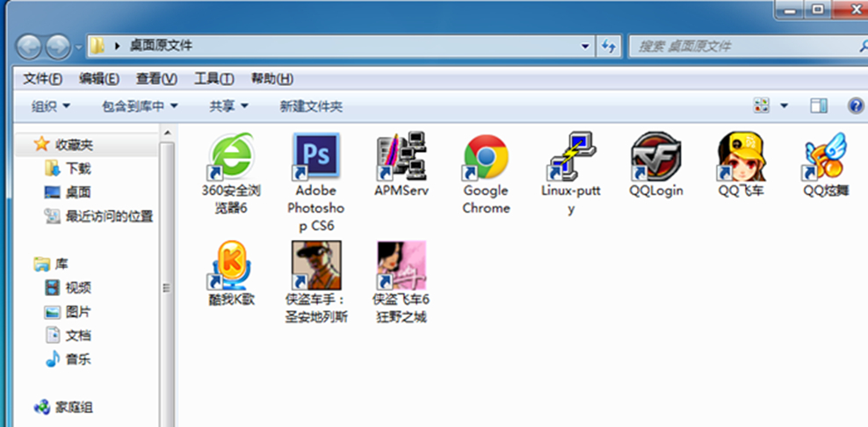Click the change view icon button
This screenshot has width=868, height=427.
[762, 105]
